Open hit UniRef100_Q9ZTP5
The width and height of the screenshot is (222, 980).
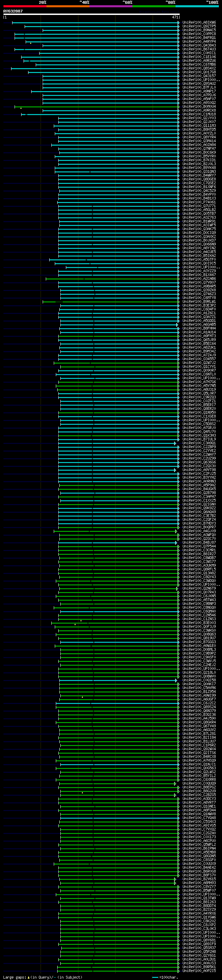[199, 26]
